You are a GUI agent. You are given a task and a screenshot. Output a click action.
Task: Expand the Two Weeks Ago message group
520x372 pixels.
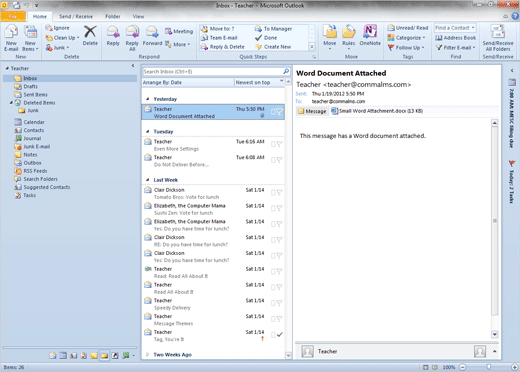[x=147, y=355]
